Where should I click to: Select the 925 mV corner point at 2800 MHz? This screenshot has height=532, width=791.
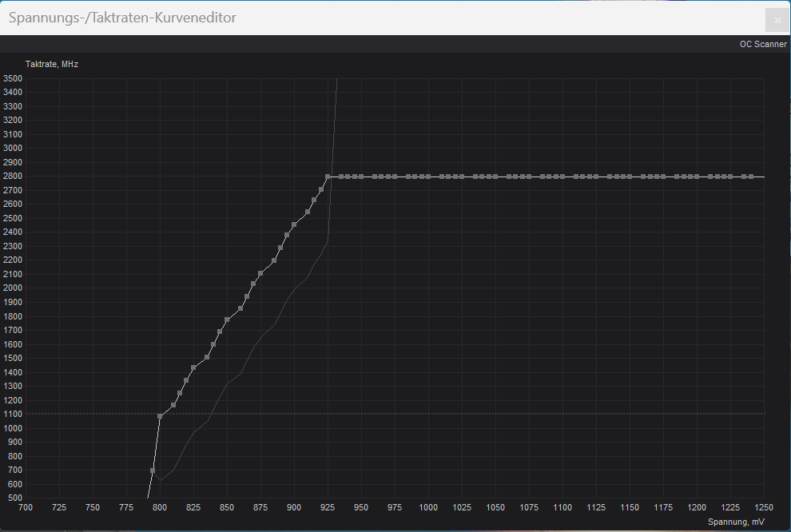tap(328, 177)
